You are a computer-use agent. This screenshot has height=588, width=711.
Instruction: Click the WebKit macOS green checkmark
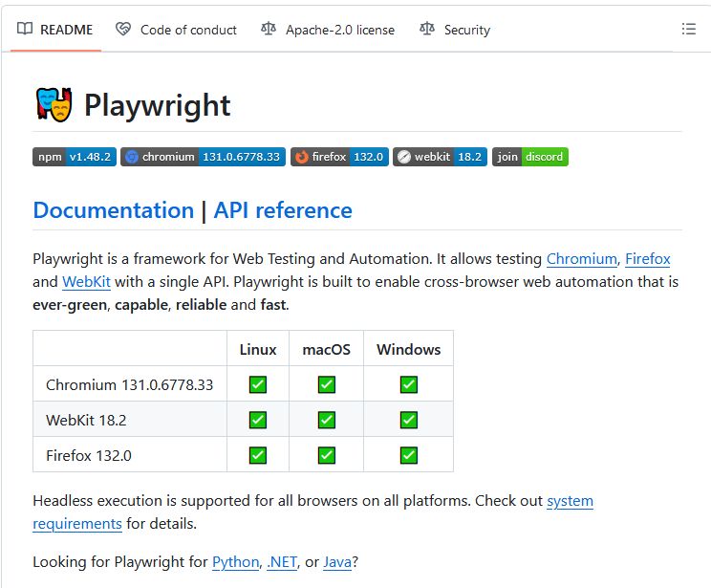coord(327,420)
